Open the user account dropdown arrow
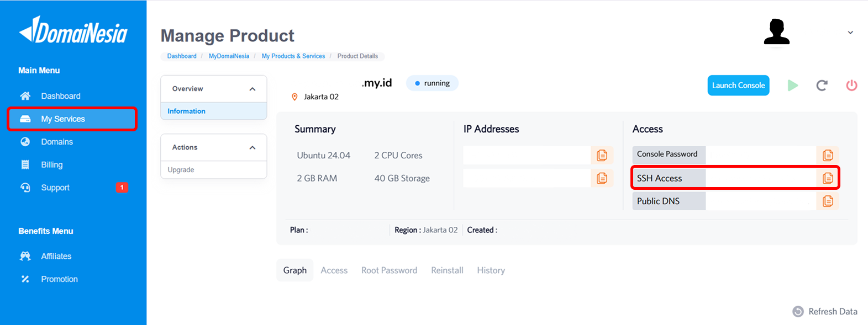 click(850, 33)
